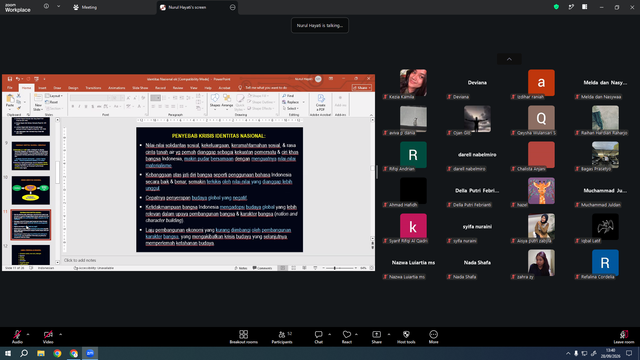Image resolution: width=640 pixels, height=360 pixels.
Task: Select Kezia Kamila participant tile
Action: pos(413,84)
